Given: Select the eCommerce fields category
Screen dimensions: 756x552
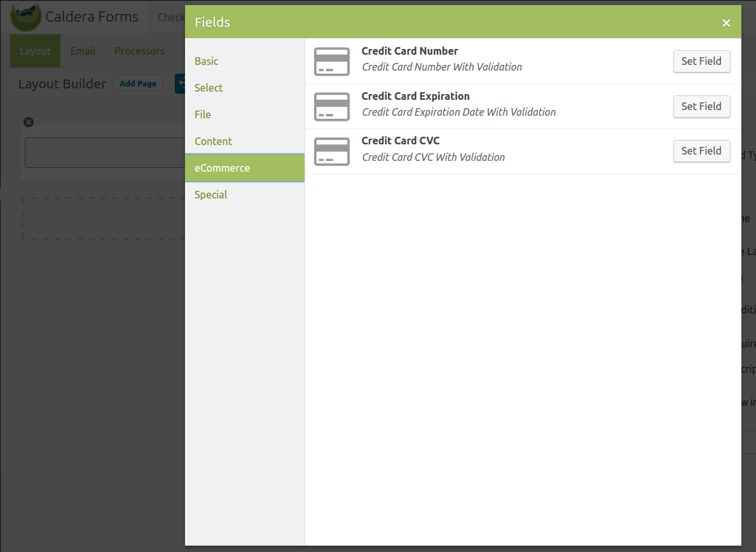Looking at the screenshot, I should pos(245,168).
